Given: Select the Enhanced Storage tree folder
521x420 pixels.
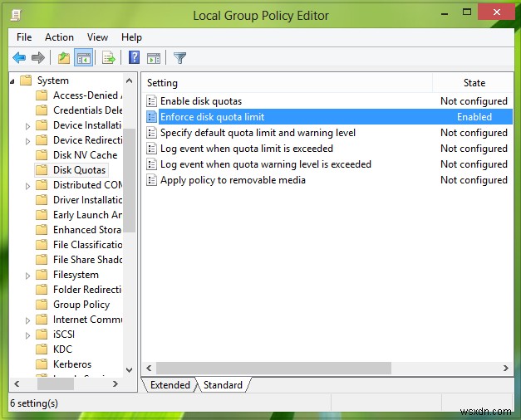Looking at the screenshot, I should 87,230.
